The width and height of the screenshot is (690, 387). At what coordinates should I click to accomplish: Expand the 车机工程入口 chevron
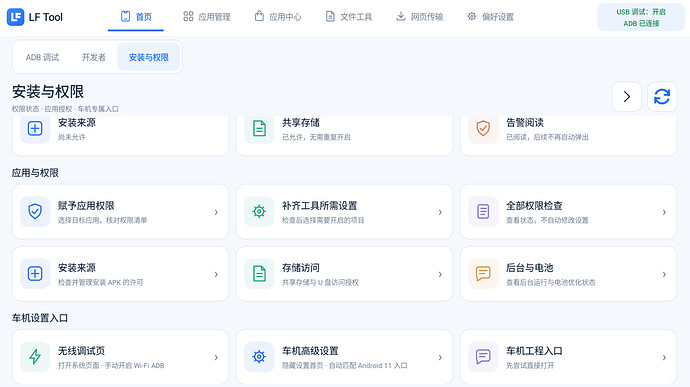pyautogui.click(x=664, y=358)
